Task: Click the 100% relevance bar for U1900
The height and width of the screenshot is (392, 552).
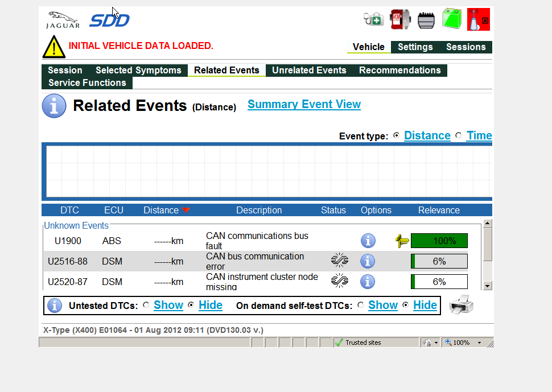Action: pos(439,241)
